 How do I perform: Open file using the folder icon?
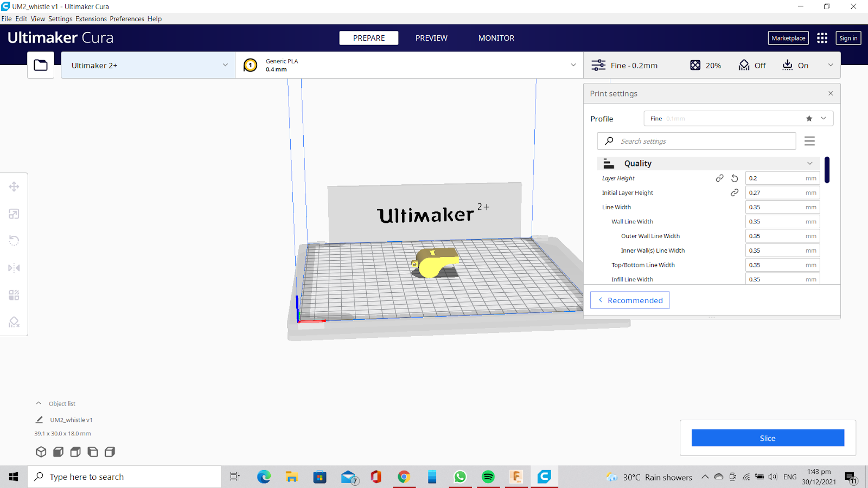click(x=41, y=65)
